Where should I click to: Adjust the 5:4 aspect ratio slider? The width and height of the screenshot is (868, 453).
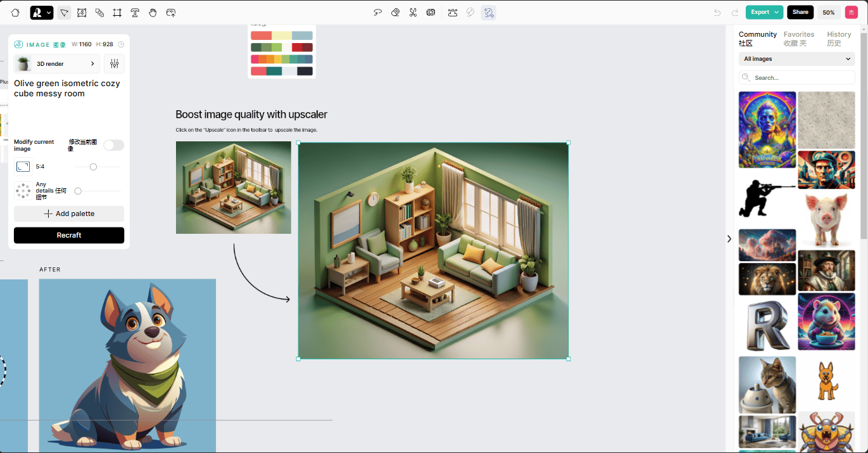tap(93, 167)
